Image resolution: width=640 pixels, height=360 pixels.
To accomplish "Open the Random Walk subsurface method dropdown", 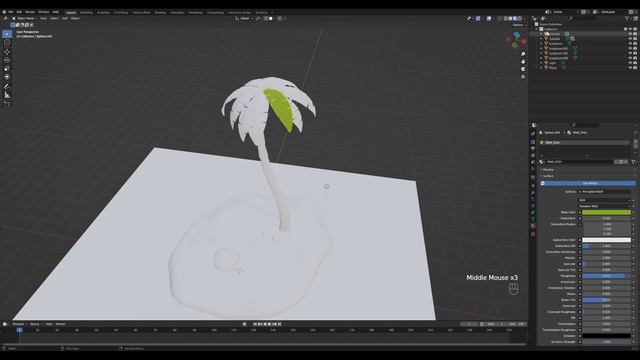I will (604, 206).
